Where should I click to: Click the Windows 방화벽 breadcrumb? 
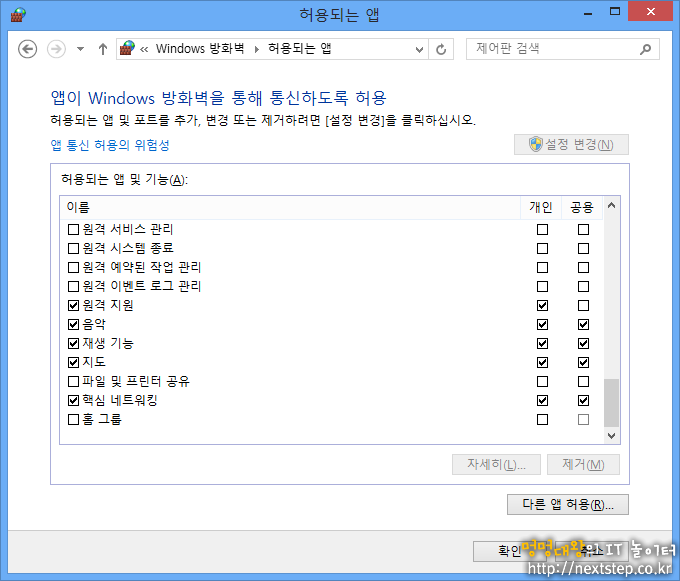click(200, 49)
